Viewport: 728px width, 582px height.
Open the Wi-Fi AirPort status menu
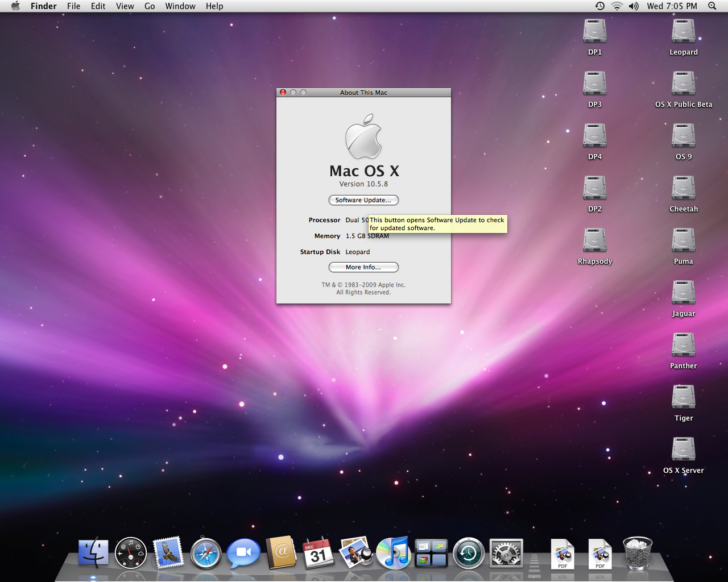617,6
